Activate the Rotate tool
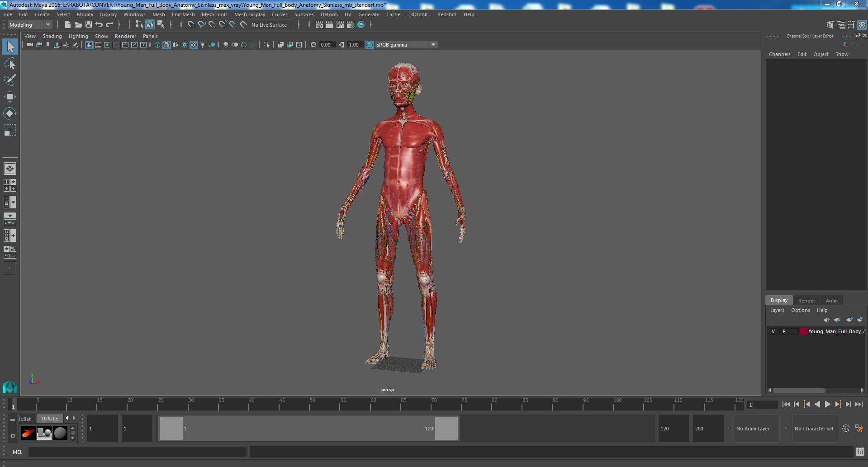Screen dimensions: 868x467 coord(10,113)
